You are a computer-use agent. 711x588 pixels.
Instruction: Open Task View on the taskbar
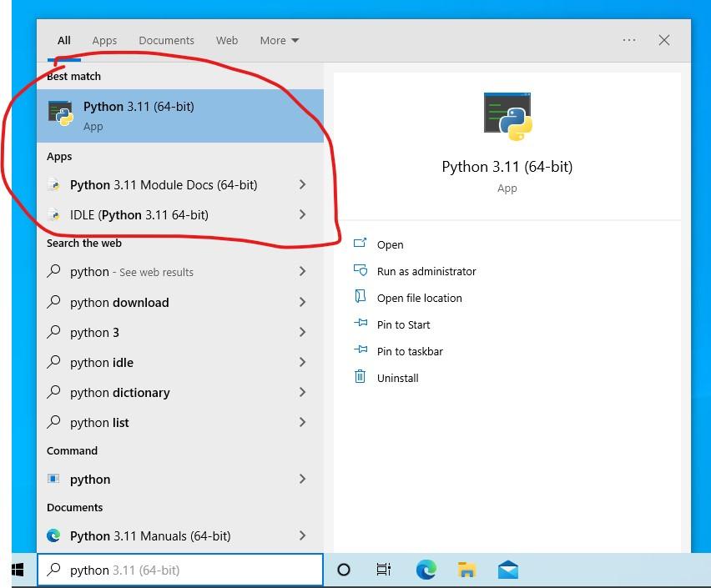(x=384, y=570)
